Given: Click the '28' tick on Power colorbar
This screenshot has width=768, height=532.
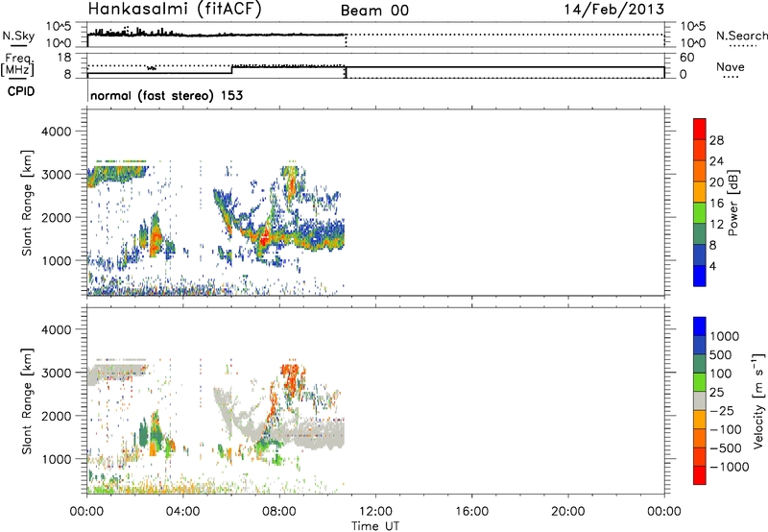Looking at the screenshot, I should pyautogui.click(x=716, y=140).
